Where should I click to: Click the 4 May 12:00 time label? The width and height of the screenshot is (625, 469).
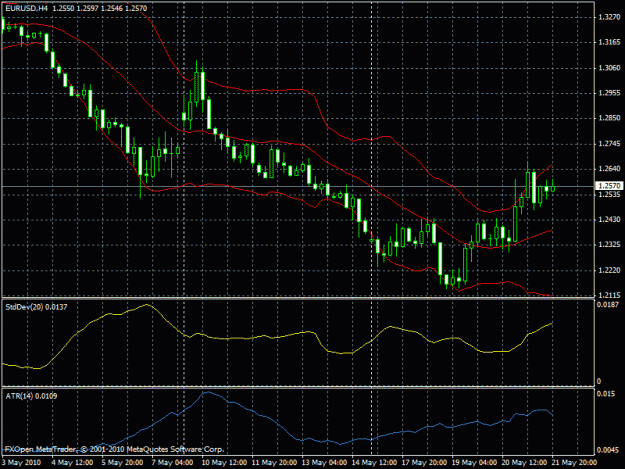point(72,463)
